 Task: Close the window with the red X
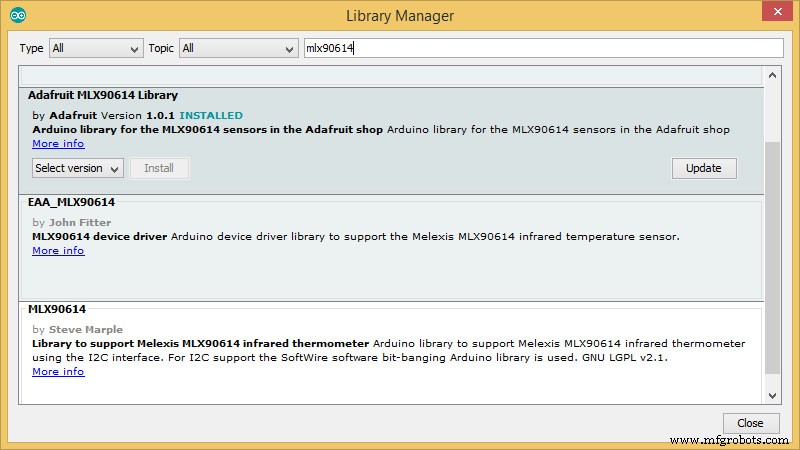[x=774, y=11]
